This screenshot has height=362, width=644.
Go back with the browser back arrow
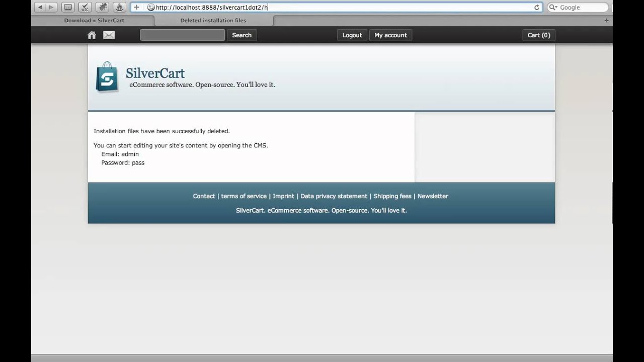coord(40,7)
